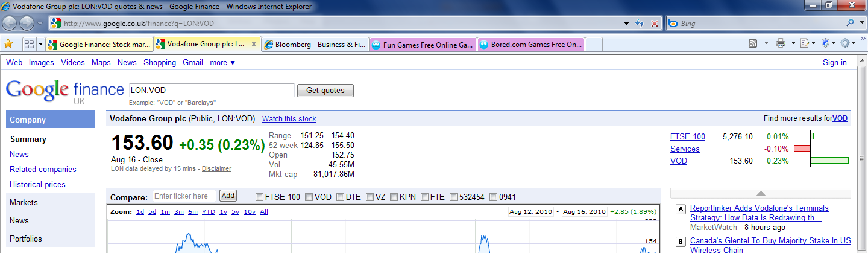The height and width of the screenshot is (253, 868).
Task: Open the Portfolios sidebar section
Action: coord(51,239)
